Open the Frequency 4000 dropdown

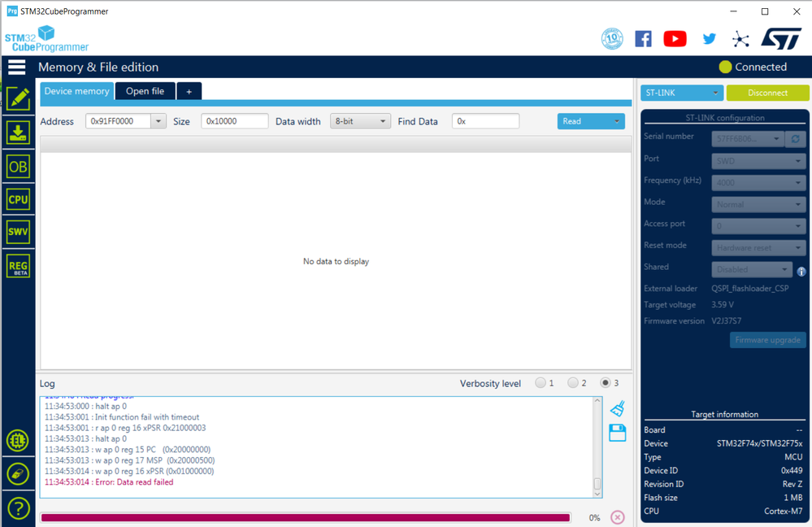(x=758, y=183)
